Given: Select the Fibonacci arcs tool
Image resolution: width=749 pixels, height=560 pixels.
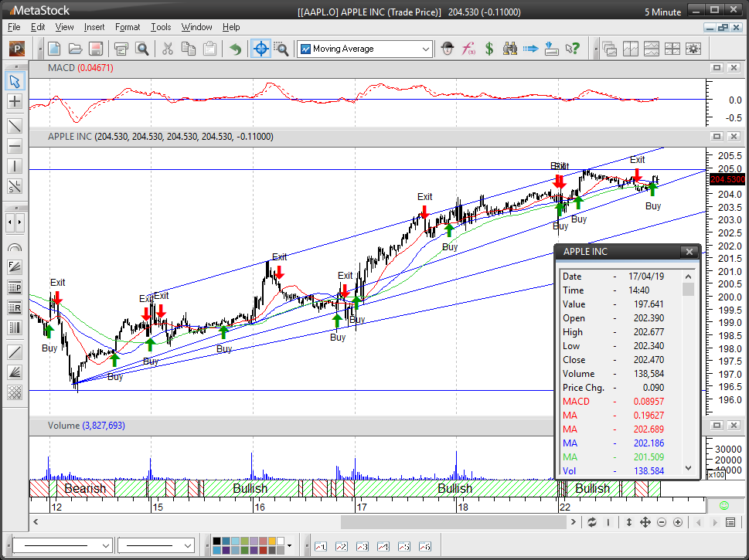Looking at the screenshot, I should pyautogui.click(x=15, y=247).
